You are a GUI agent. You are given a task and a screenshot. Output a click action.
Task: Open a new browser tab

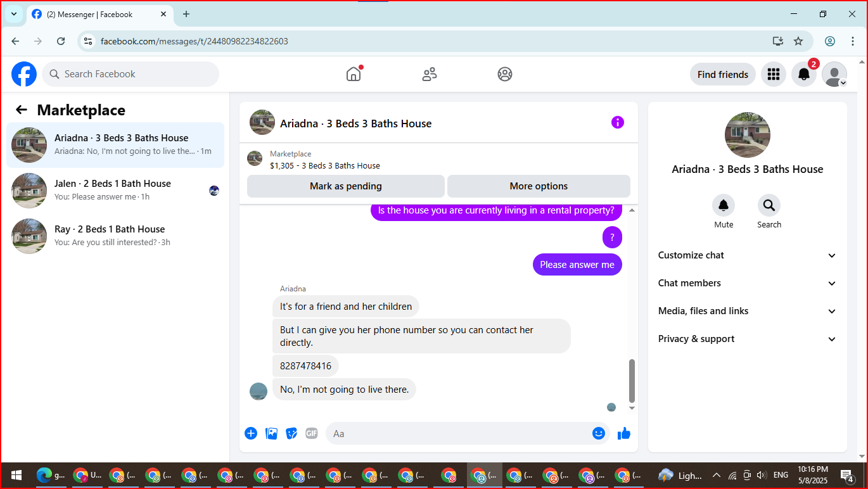[x=186, y=14]
